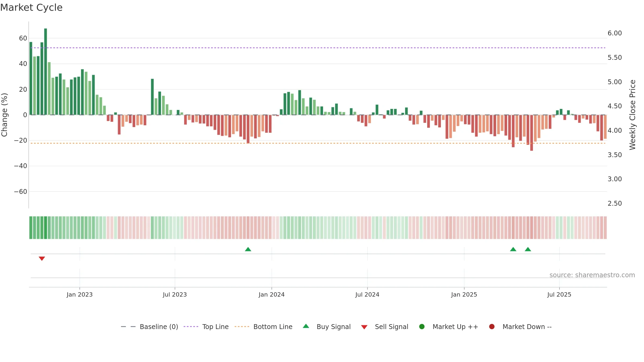This screenshot has height=362, width=644.
Task: Click the red sell signal triangle near late 2022
Action: (x=42, y=258)
